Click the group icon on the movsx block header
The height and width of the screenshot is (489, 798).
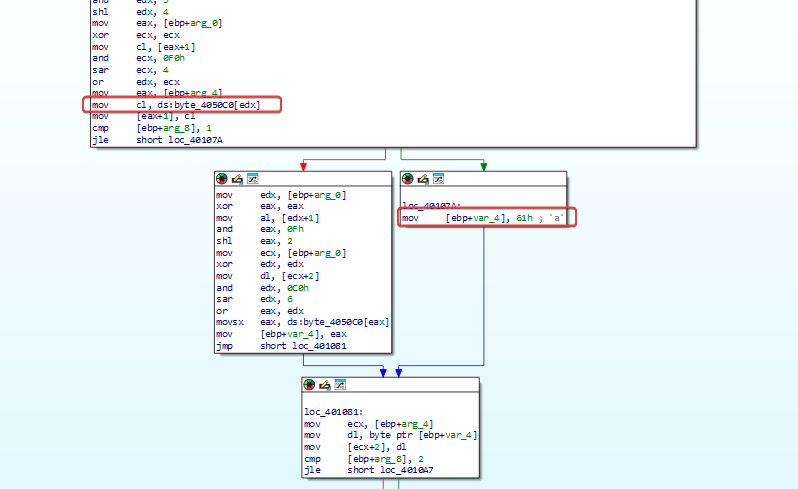[252, 179]
